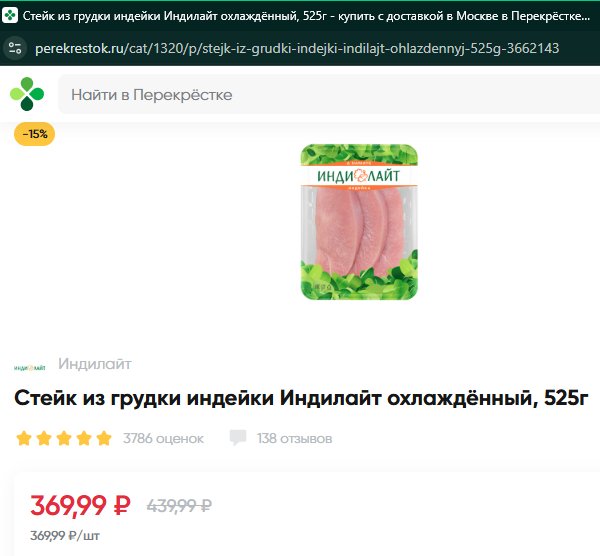Open the Индилайт brand link

tap(95, 364)
